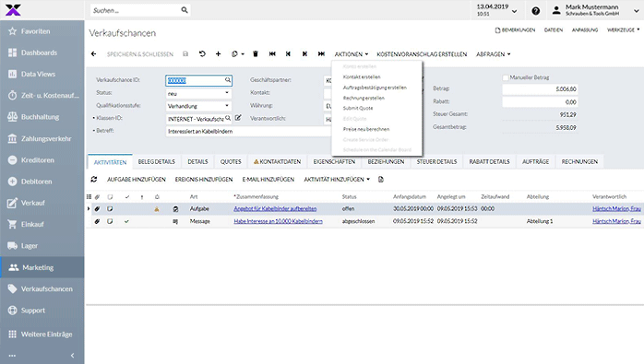This screenshot has height=364, width=644.
Task: Open the Mark Mustermann user menu
Action: click(595, 10)
